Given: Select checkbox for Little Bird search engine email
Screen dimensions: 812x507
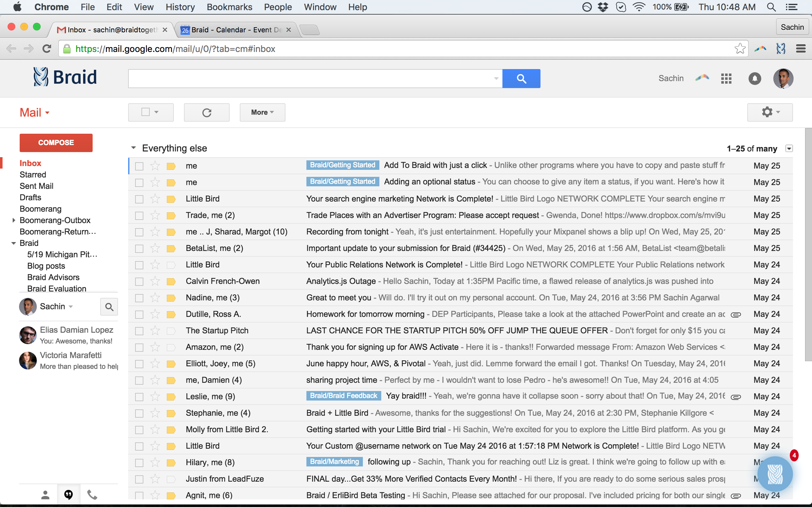Looking at the screenshot, I should 139,199.
